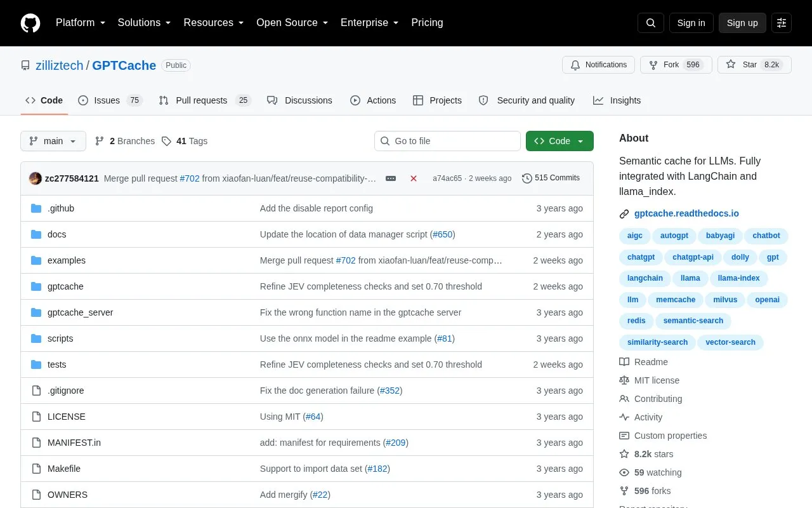This screenshot has height=508, width=812.
Task: Click the folder icon for .github
Action: point(36,208)
